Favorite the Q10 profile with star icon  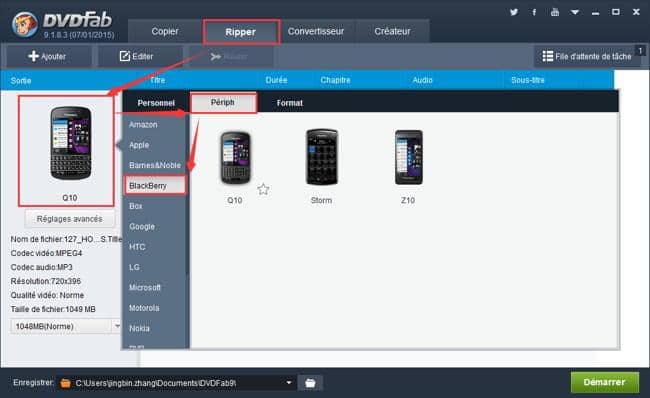[x=263, y=189]
